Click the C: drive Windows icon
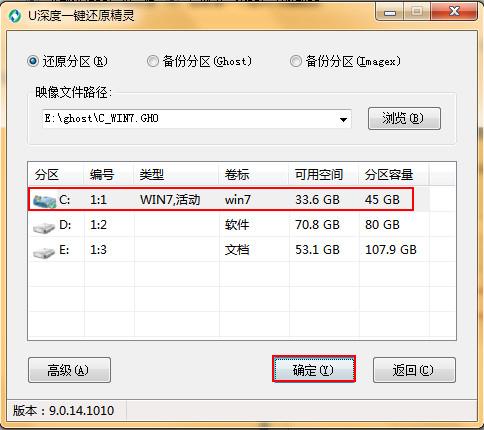484x430 pixels. tap(44, 201)
